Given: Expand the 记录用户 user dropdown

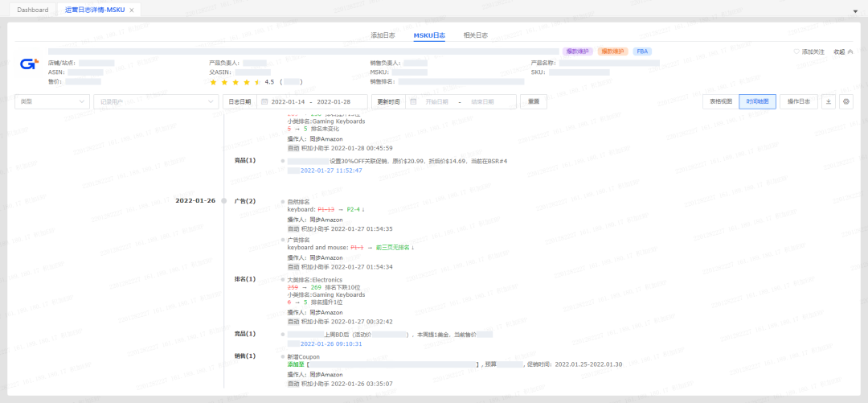Looking at the screenshot, I should click(154, 102).
